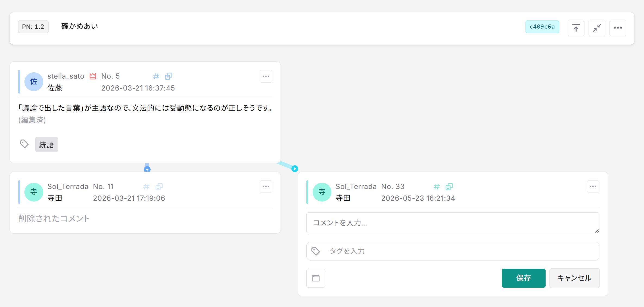Click the 削除されたコメント text

coord(54,219)
